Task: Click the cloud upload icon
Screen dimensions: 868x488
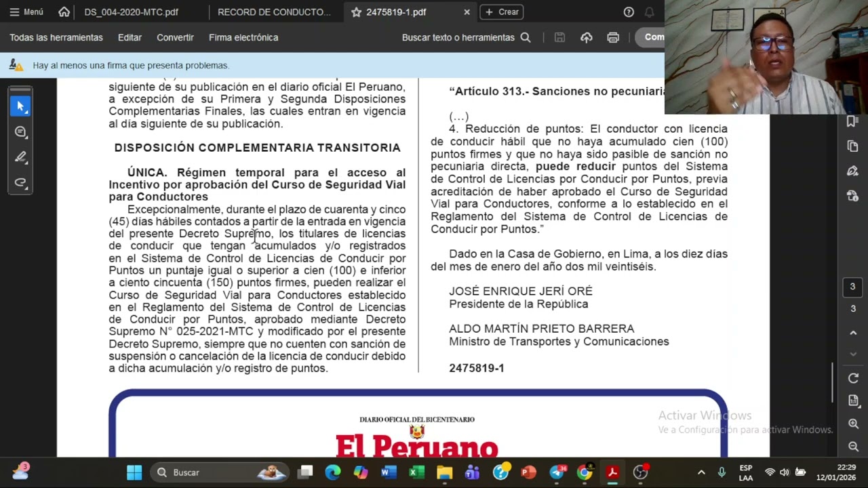Action: tap(587, 37)
